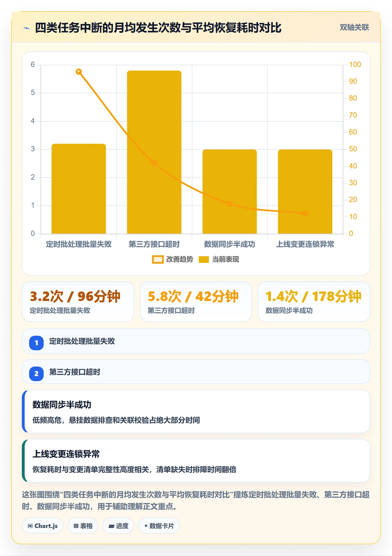The image size is (392, 556).
Task: Click the 定时批处理批量失败 x-axis label
Action: coord(79,244)
